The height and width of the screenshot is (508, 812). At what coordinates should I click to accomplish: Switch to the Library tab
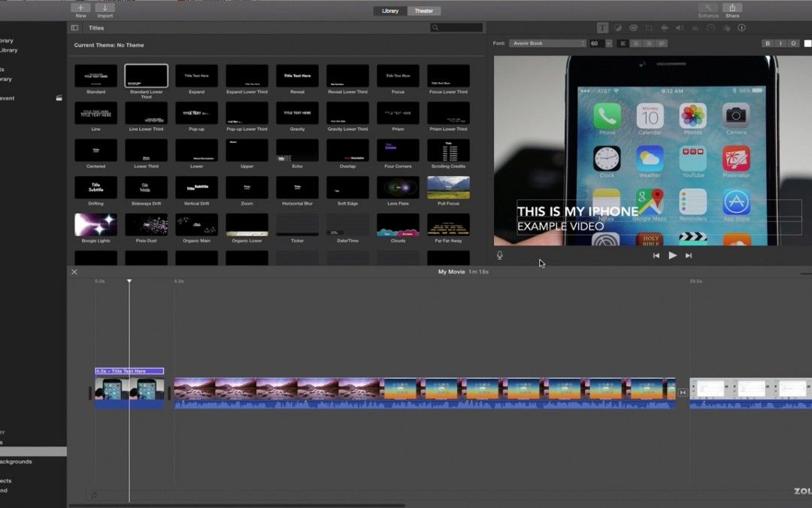point(390,11)
